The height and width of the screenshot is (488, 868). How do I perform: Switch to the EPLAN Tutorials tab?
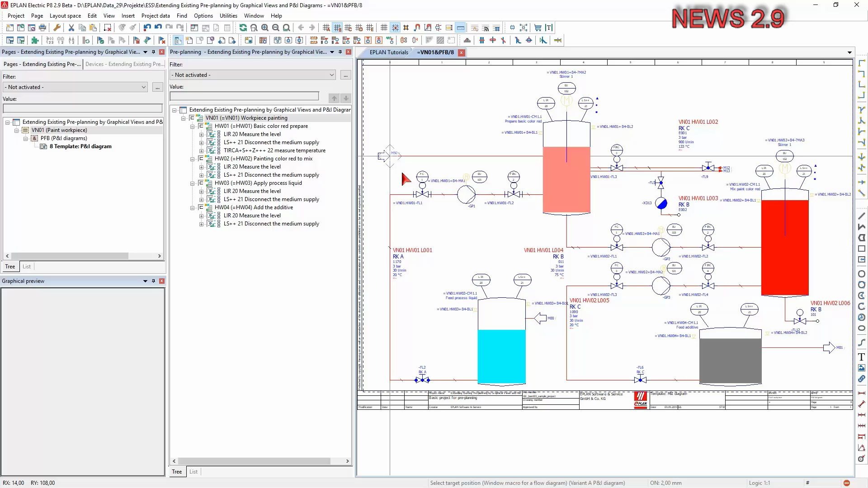(x=388, y=52)
